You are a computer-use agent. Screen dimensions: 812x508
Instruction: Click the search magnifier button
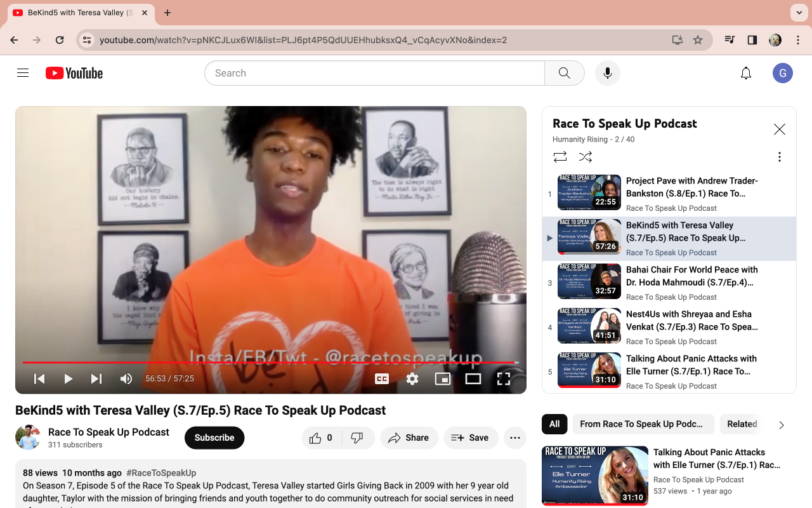(564, 73)
